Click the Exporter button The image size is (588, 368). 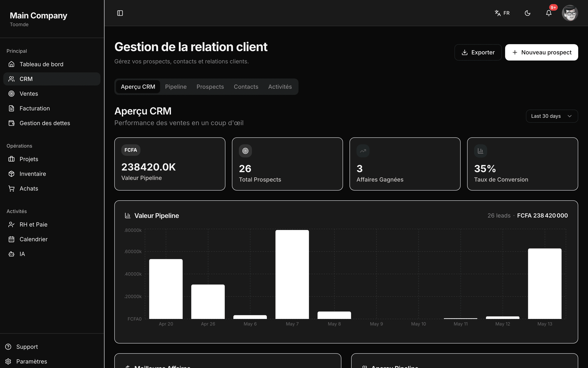[x=478, y=52]
